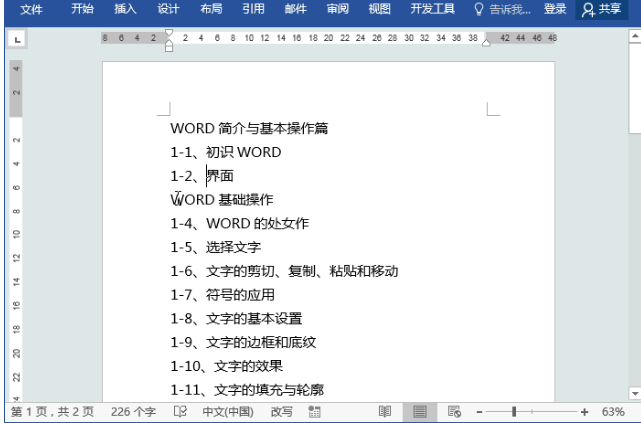641x423 pixels.
Task: Click the line 1-4、WORD 的处女作
Action: [240, 224]
